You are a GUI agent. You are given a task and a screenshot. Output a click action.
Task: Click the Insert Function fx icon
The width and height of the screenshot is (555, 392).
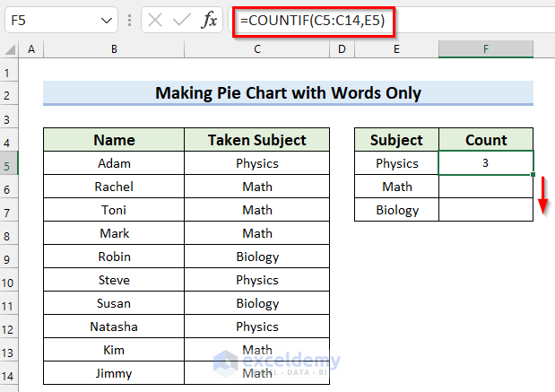pos(209,21)
